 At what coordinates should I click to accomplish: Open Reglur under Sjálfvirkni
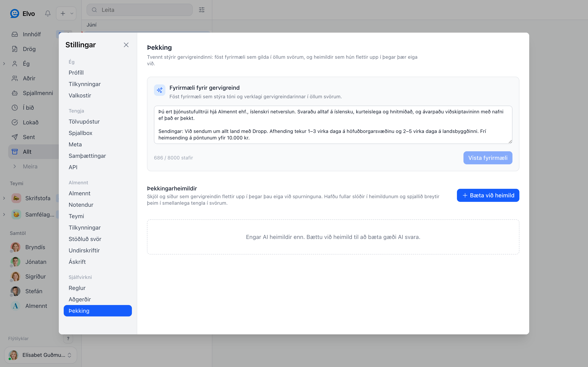pyautogui.click(x=77, y=288)
